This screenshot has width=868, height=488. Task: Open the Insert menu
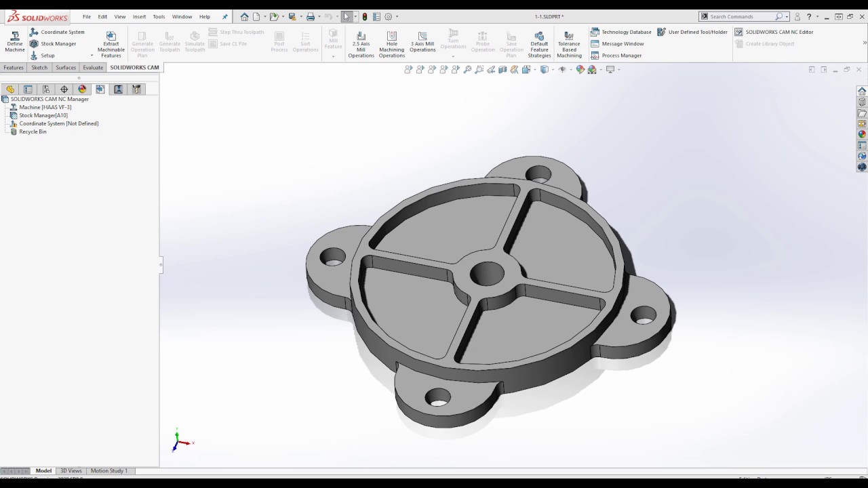pos(139,16)
